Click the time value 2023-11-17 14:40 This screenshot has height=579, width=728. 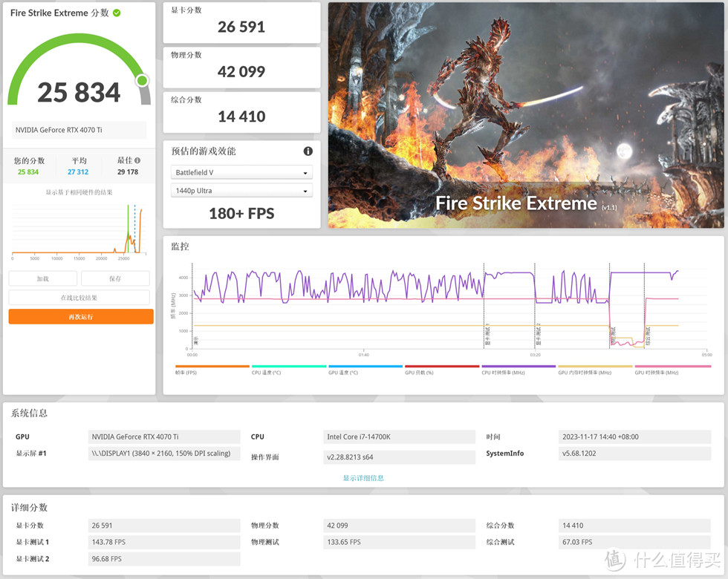(x=634, y=437)
